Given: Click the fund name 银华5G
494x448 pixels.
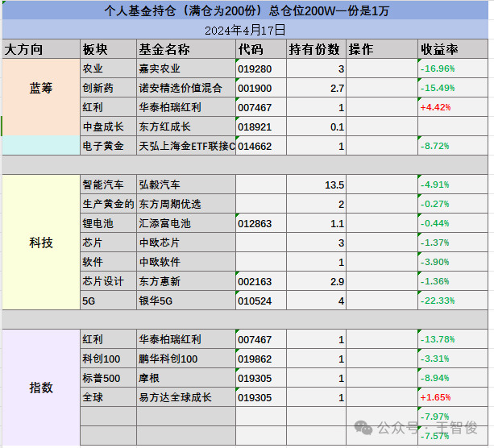Looking at the screenshot, I should pyautogui.click(x=186, y=301).
